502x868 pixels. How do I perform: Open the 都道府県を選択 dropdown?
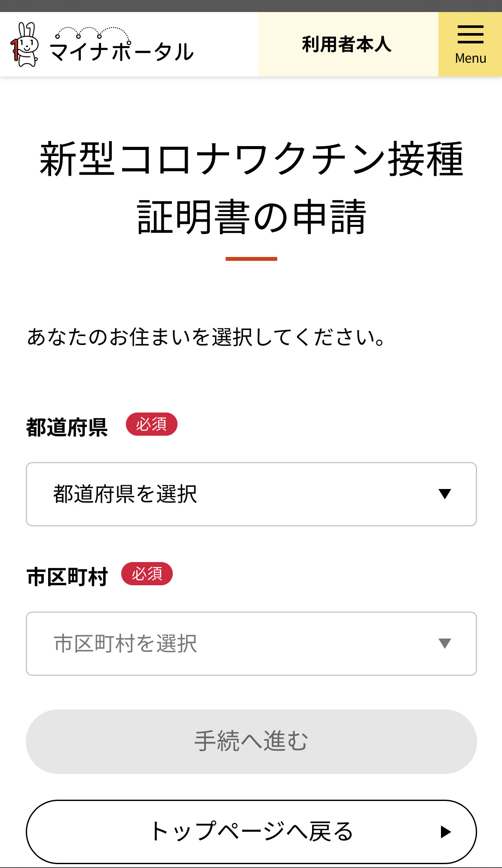click(251, 494)
